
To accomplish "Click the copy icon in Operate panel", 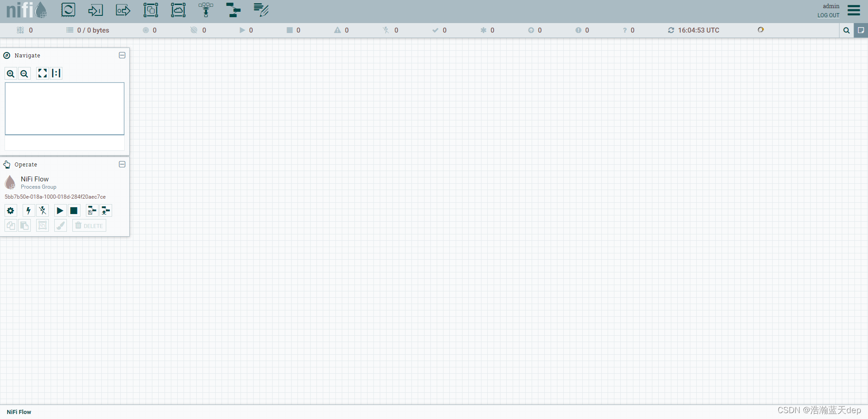I will pyautogui.click(x=11, y=225).
